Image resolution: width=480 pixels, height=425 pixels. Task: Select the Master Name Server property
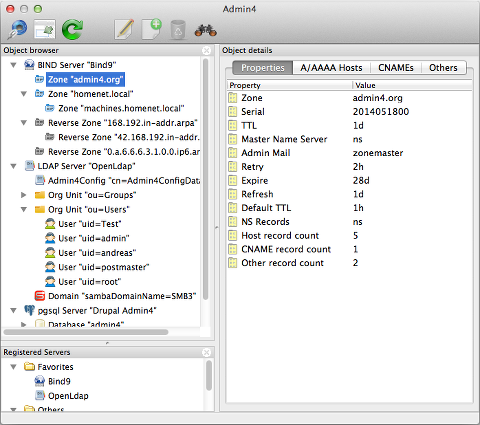[x=284, y=139]
